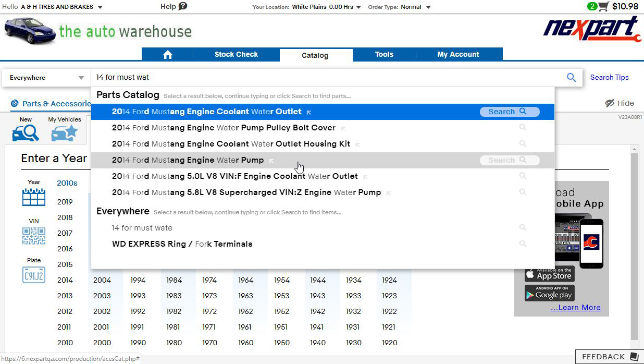Select year 1951
This screenshot has width=644, height=364.
[x=281, y=327]
